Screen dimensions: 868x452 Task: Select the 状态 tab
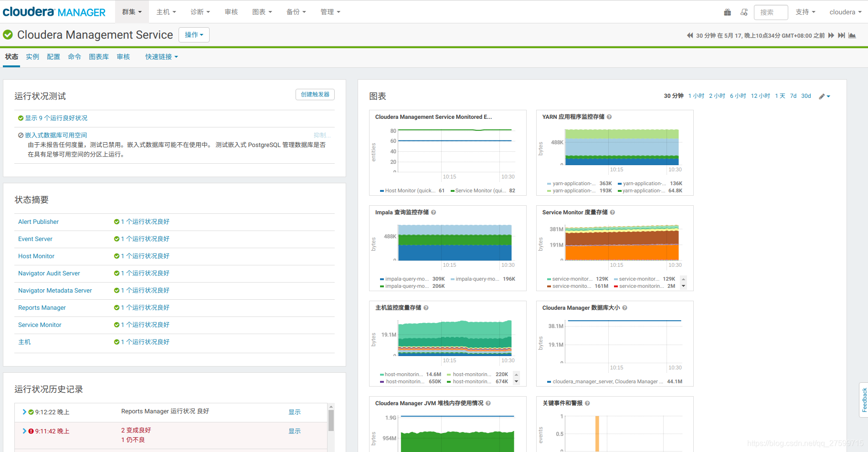(11, 57)
